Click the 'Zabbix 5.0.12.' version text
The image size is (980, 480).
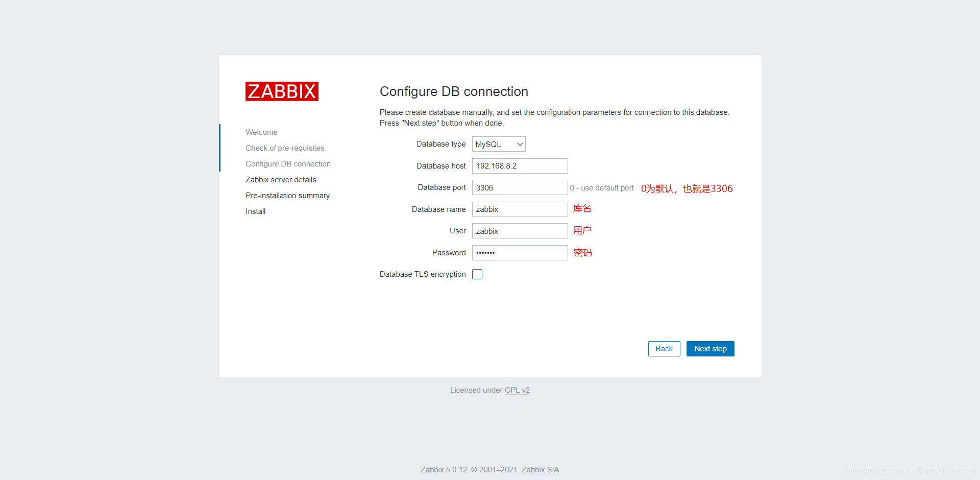click(445, 470)
